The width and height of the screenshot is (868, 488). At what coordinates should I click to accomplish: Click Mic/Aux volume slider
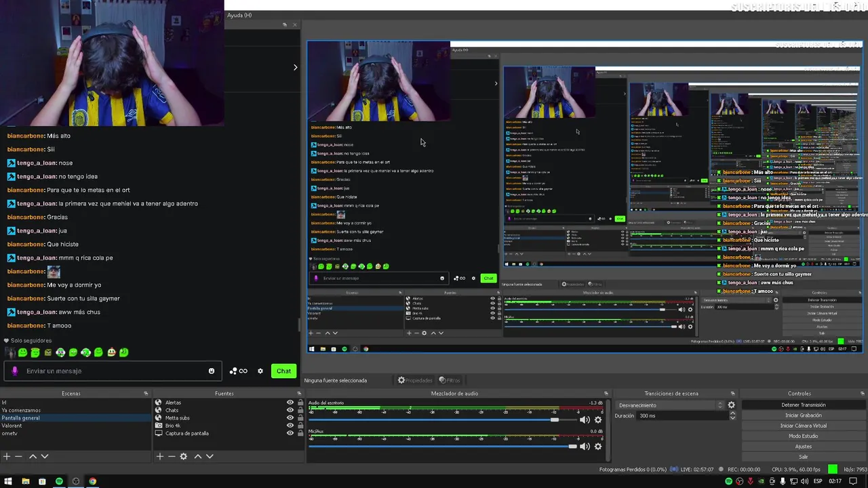pyautogui.click(x=442, y=447)
